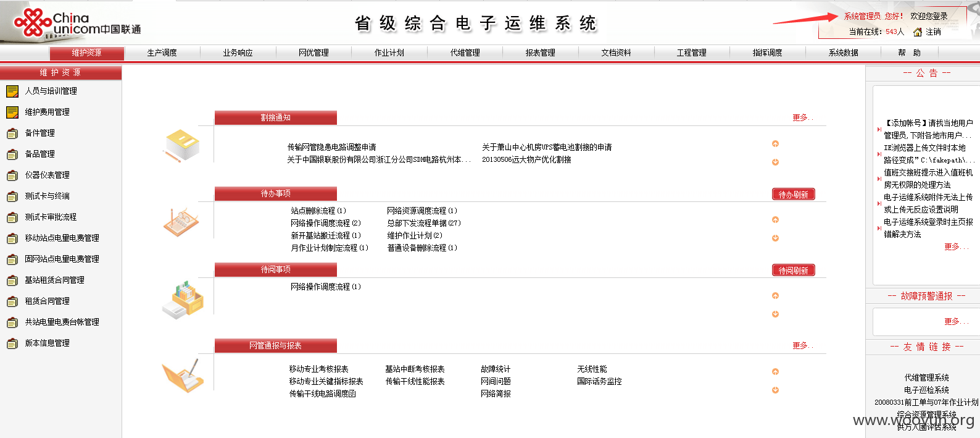Click the up arrow in 网管通报与报表 section
Image resolution: width=980 pixels, height=438 pixels.
pyautogui.click(x=775, y=372)
